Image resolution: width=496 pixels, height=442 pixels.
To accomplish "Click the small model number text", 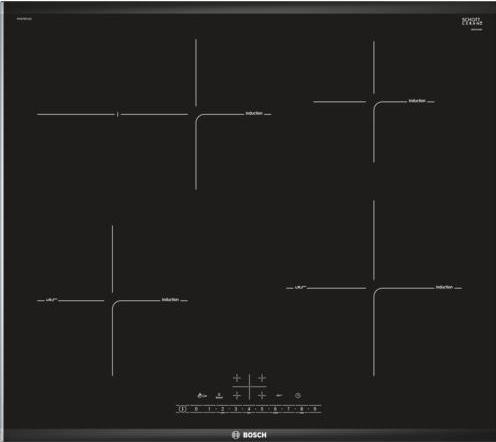I will click(x=24, y=19).
